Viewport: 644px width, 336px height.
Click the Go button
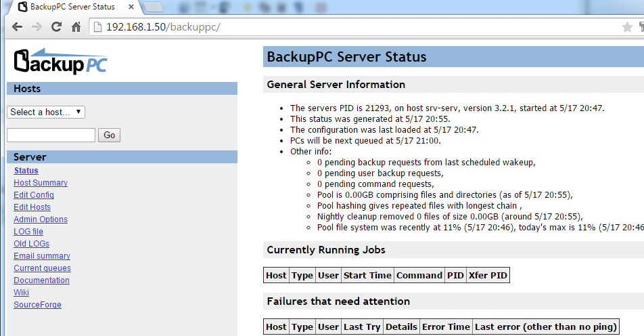click(110, 135)
